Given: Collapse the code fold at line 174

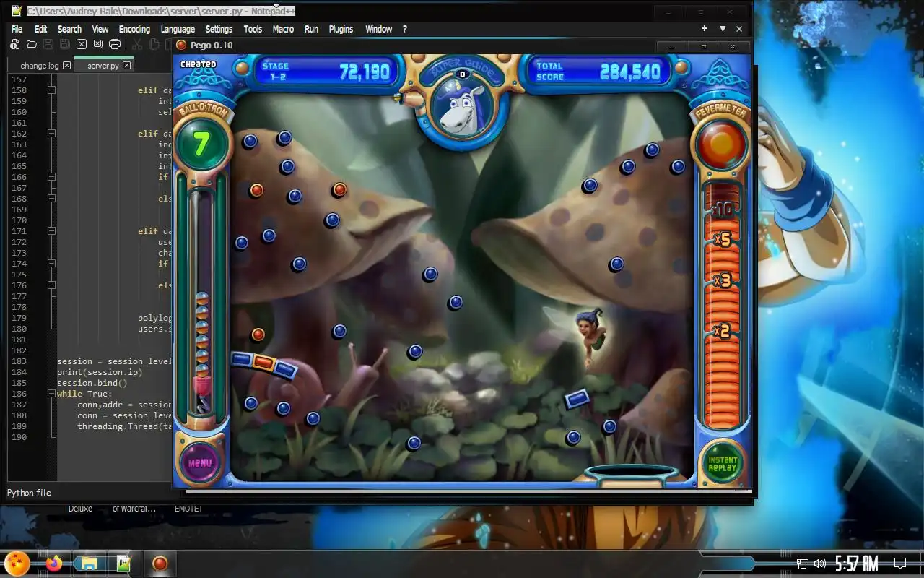Looking at the screenshot, I should pyautogui.click(x=51, y=264).
